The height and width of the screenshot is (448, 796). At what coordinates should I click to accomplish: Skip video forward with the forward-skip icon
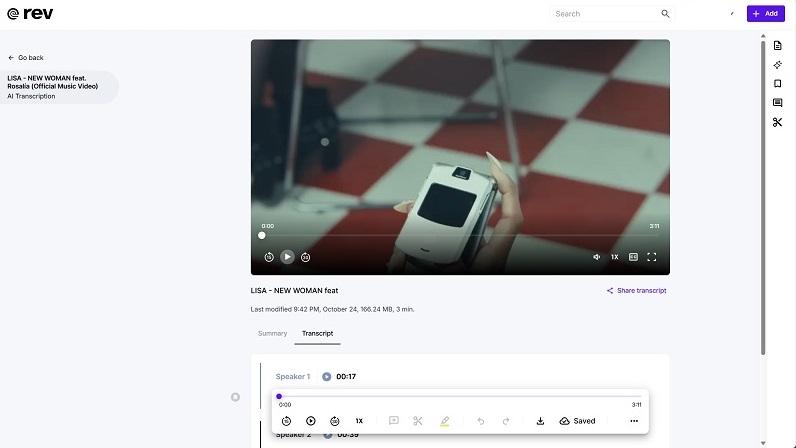point(306,257)
